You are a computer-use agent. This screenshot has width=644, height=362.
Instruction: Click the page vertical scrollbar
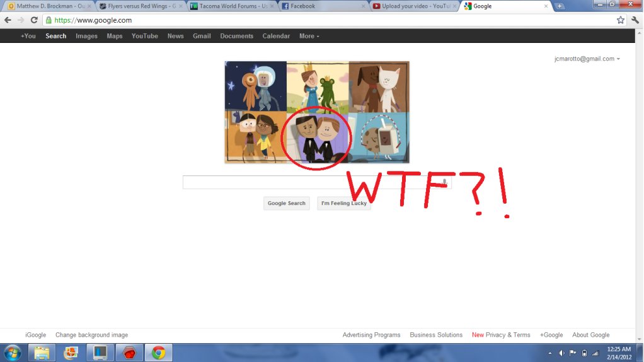[639, 186]
